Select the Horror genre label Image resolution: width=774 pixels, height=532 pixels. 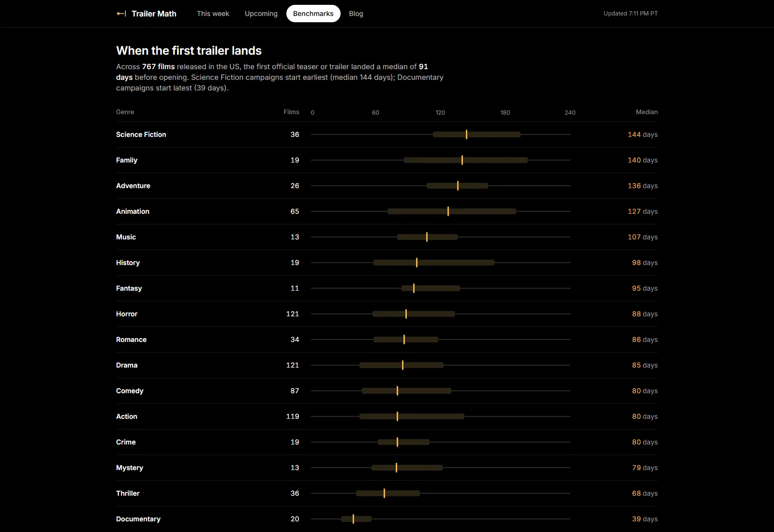pos(127,314)
